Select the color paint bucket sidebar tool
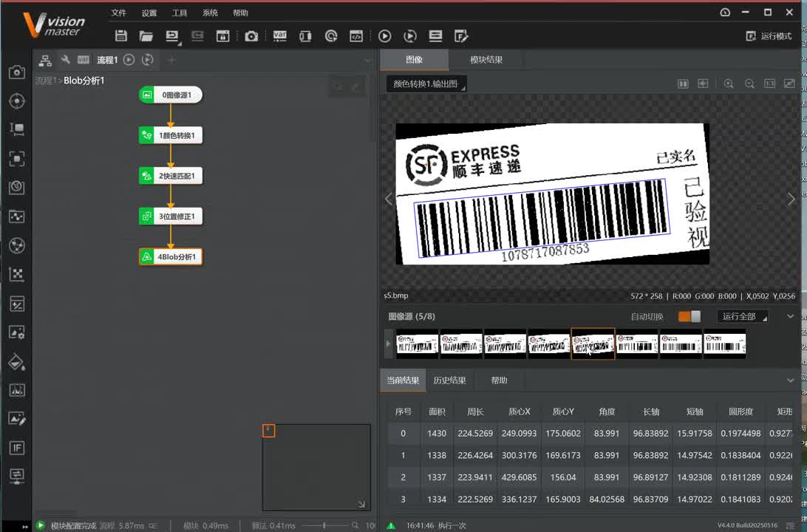This screenshot has height=532, width=807. [16, 362]
